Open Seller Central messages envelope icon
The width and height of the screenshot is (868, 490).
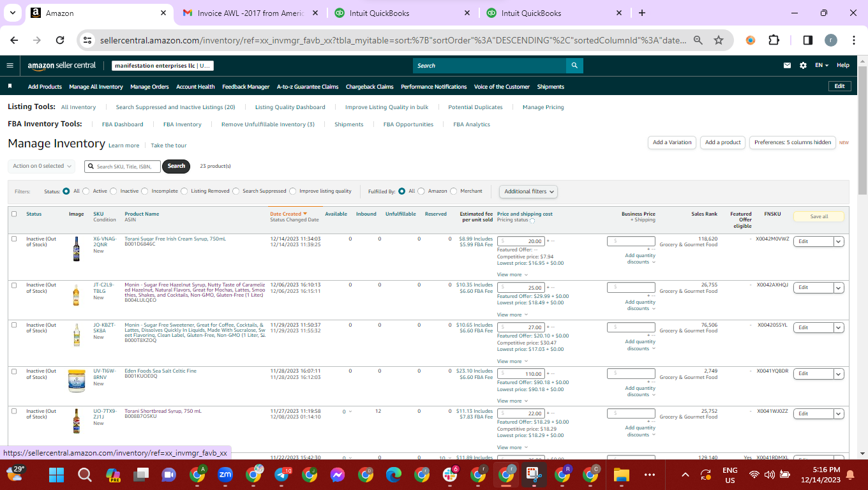788,65
